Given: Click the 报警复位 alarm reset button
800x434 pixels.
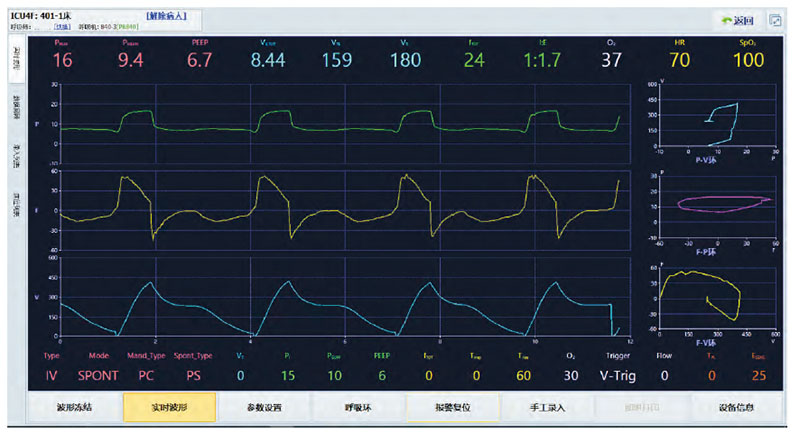Looking at the screenshot, I should coord(453,407).
